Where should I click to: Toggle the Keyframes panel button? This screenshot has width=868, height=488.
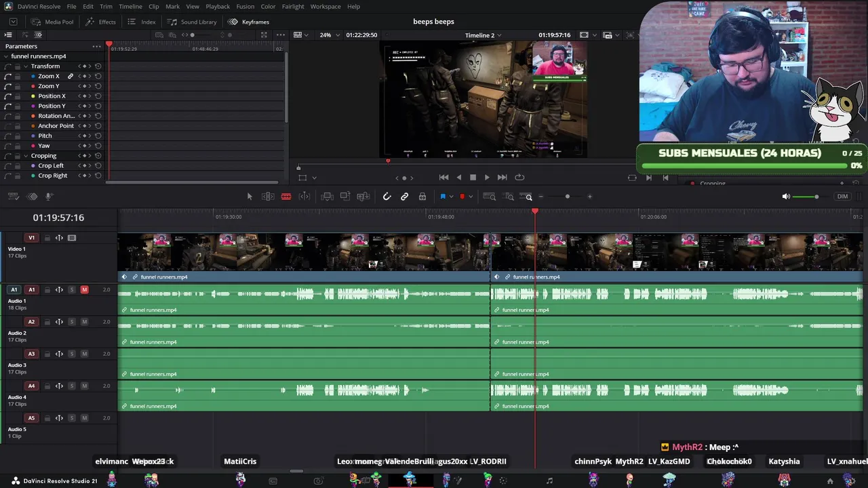[x=249, y=22]
